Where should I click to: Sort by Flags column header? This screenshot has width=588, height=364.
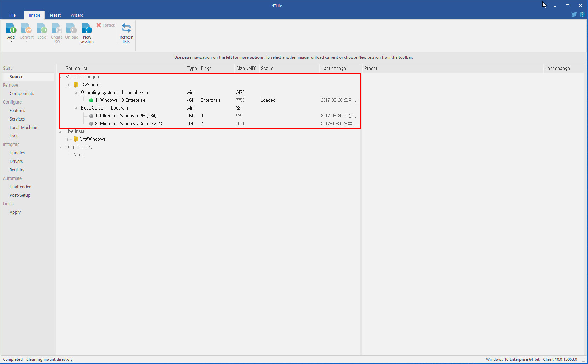pos(216,69)
